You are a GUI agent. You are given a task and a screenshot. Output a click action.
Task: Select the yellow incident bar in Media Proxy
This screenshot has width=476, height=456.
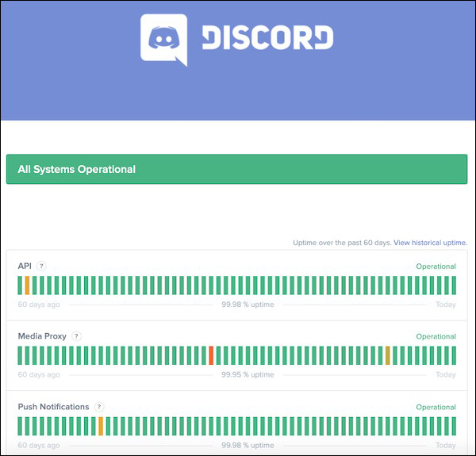[x=388, y=355]
